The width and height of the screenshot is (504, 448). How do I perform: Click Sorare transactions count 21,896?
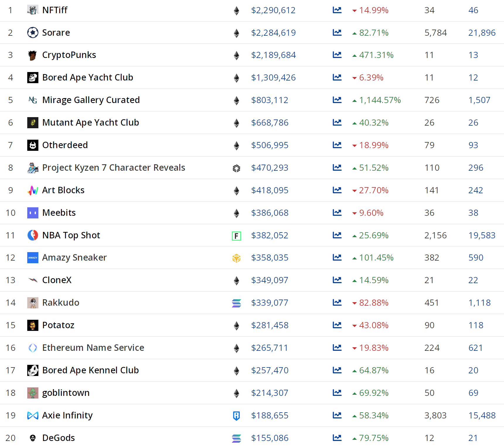coord(482,33)
